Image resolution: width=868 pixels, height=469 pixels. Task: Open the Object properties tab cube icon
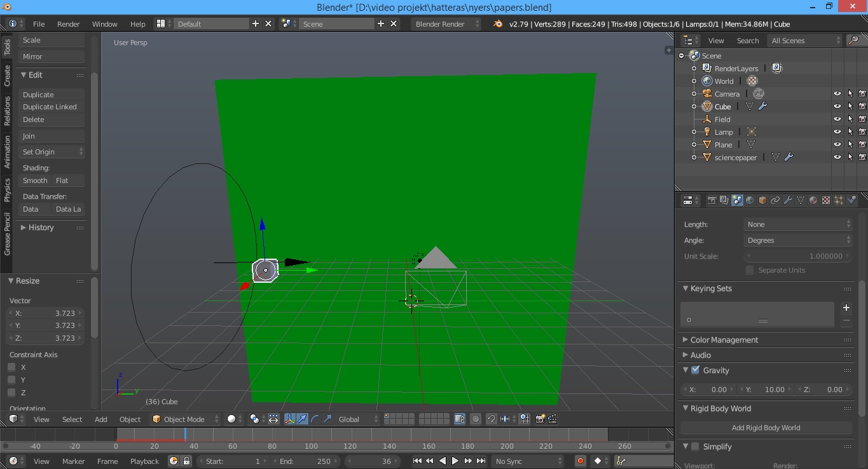762,200
